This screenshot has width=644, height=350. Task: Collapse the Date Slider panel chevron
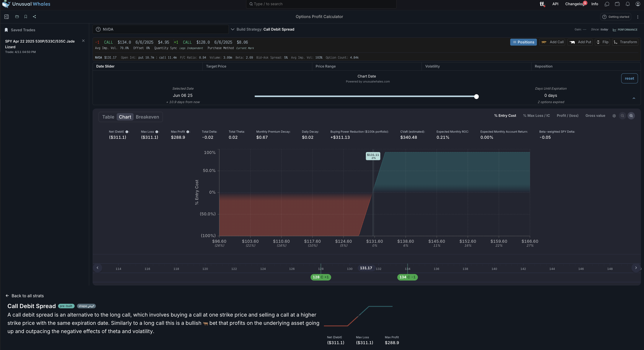[x=634, y=98]
